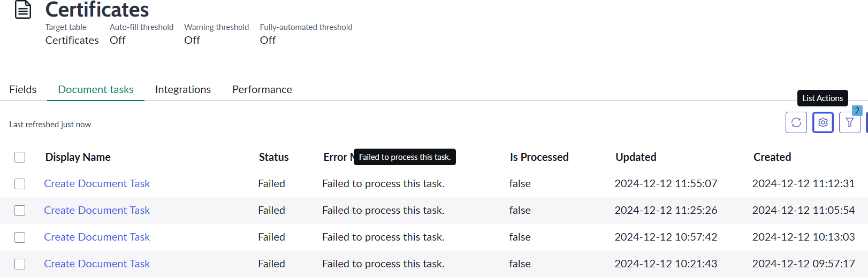Image resolution: width=868 pixels, height=278 pixels.
Task: Sort by the Created column header
Action: pos(772,157)
